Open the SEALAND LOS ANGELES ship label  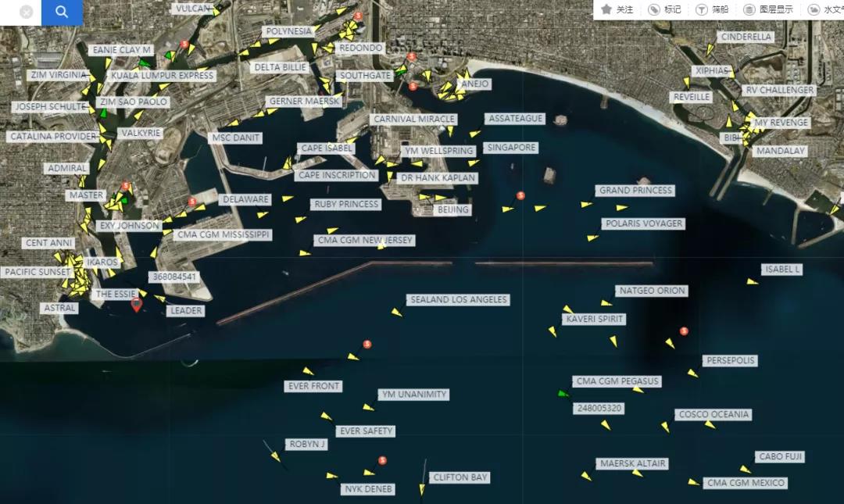pos(459,300)
